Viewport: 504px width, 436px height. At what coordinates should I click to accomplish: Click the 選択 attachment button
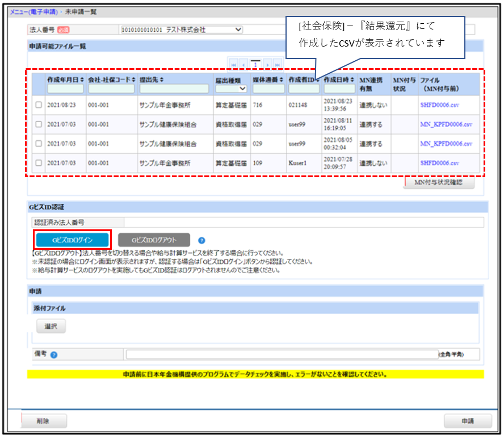coord(51,326)
